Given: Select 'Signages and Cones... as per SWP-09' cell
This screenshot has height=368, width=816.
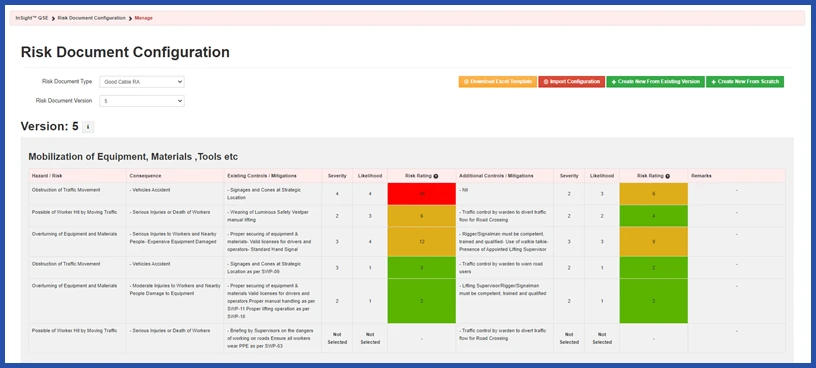Looking at the screenshot, I should [273, 268].
